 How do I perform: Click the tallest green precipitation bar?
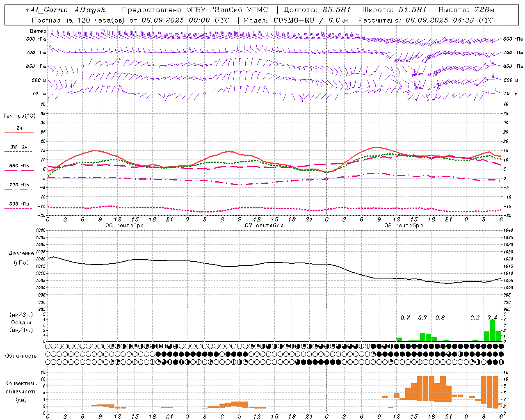click(493, 330)
